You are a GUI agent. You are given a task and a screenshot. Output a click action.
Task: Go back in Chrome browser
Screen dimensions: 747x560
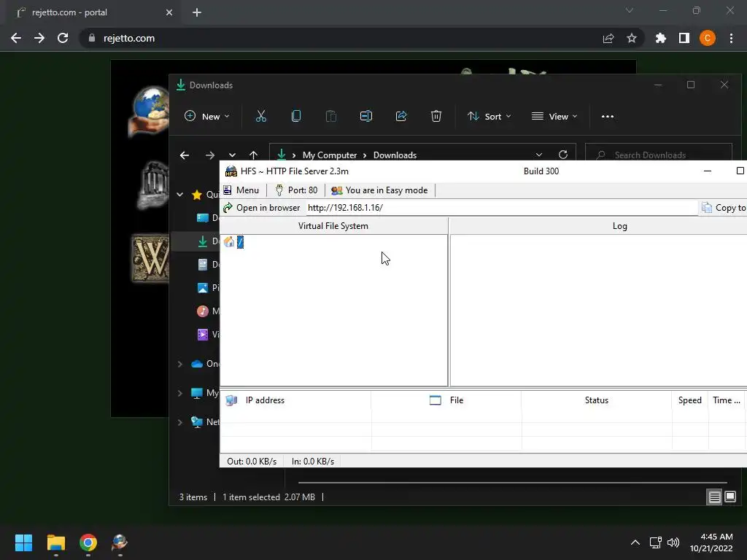16,38
